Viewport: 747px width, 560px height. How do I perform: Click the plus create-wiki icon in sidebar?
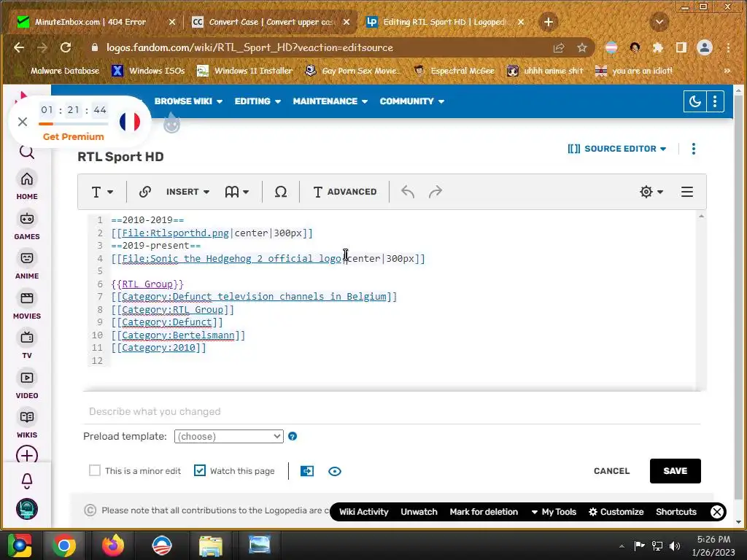27,455
